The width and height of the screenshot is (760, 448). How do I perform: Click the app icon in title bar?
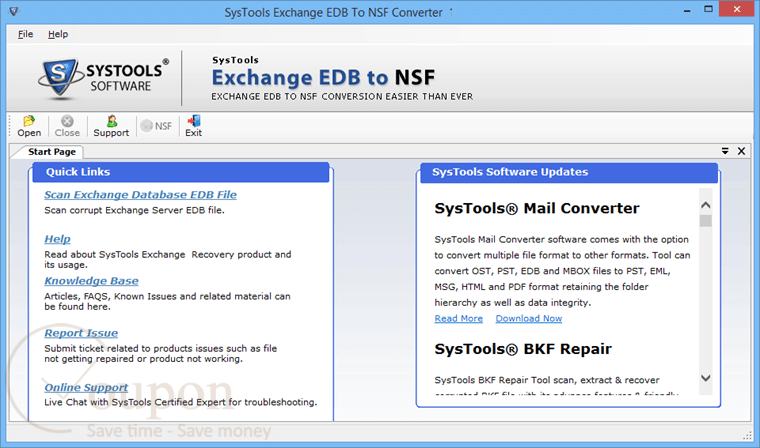coord(14,11)
